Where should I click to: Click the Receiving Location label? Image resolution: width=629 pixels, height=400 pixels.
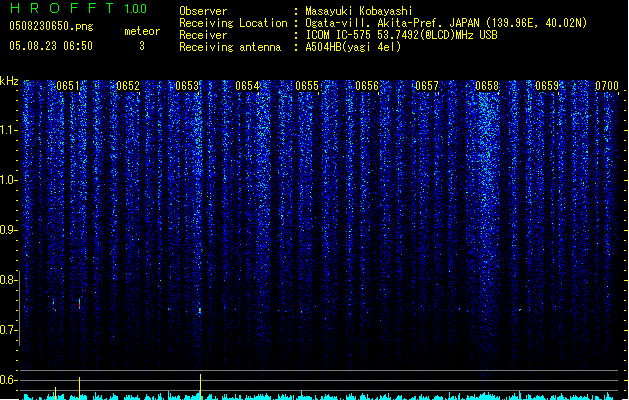pos(233,23)
